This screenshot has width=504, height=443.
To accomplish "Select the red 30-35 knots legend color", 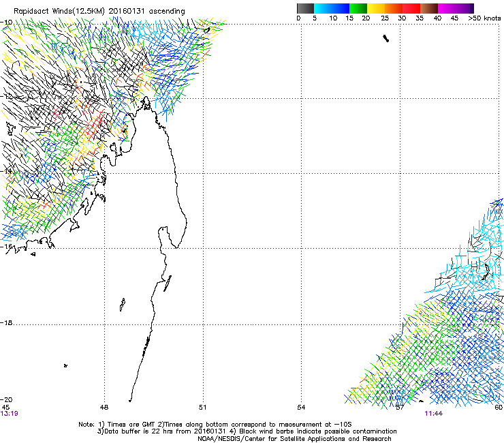I will 411,8.
